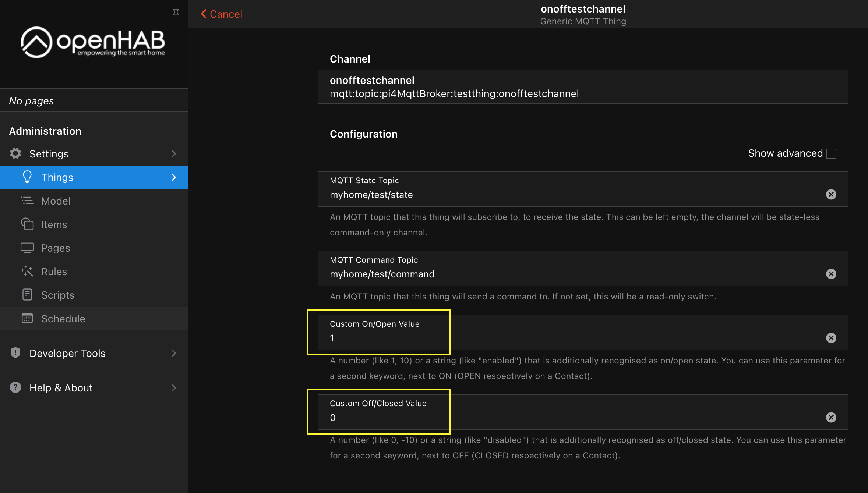Select the Things lightbulb icon
The image size is (868, 493).
[27, 177]
